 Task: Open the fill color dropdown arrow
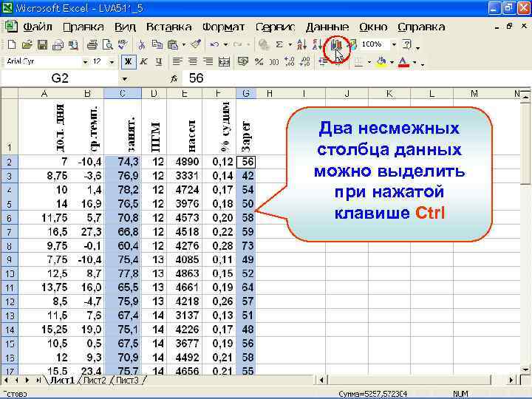point(392,62)
